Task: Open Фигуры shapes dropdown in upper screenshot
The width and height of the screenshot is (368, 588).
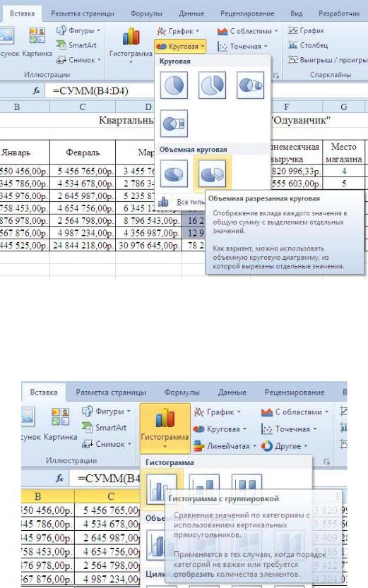Action: (78, 30)
